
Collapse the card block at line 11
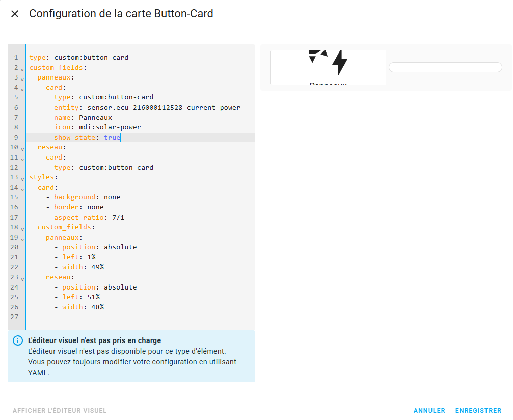click(22, 159)
